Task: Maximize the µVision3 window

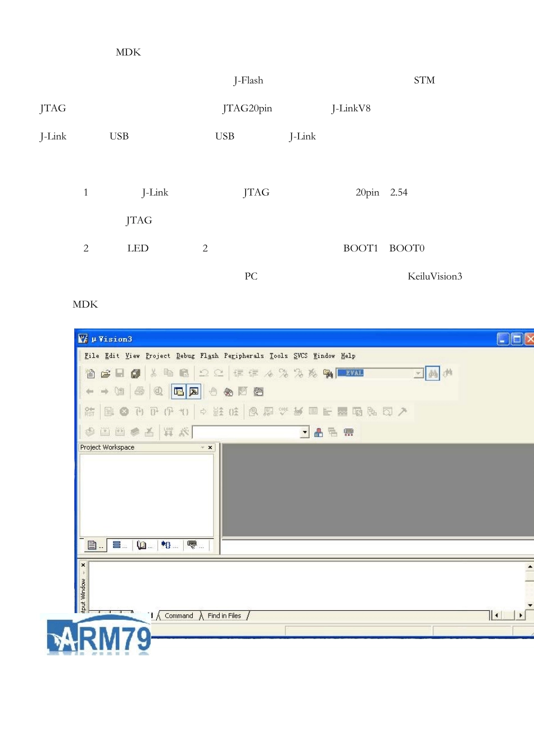Action: [x=517, y=339]
